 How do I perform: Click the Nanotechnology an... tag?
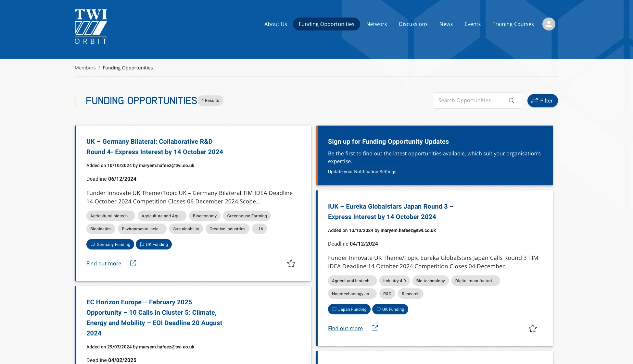(352, 294)
